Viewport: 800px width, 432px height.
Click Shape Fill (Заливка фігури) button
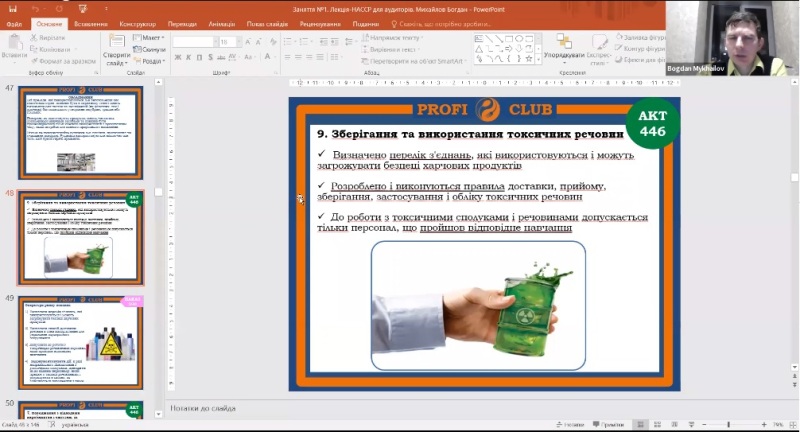[641, 37]
